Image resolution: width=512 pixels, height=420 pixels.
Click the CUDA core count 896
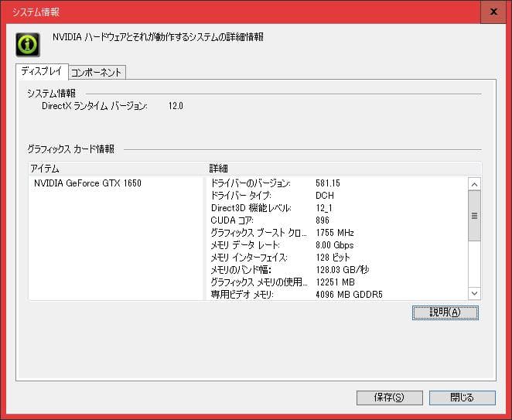click(x=323, y=220)
